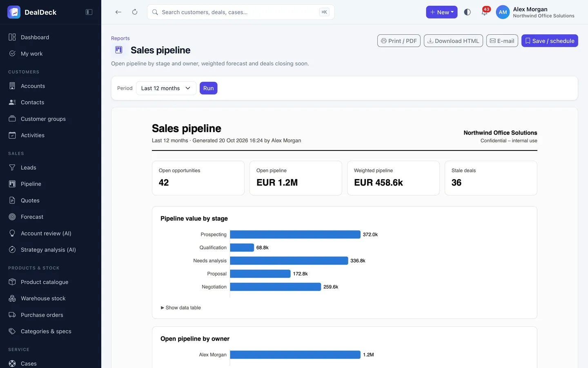Click the Open opportunities 42 card

(x=198, y=178)
